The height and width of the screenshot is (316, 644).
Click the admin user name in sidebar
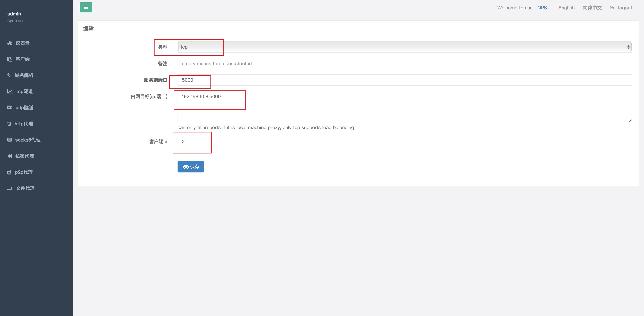pos(14,14)
